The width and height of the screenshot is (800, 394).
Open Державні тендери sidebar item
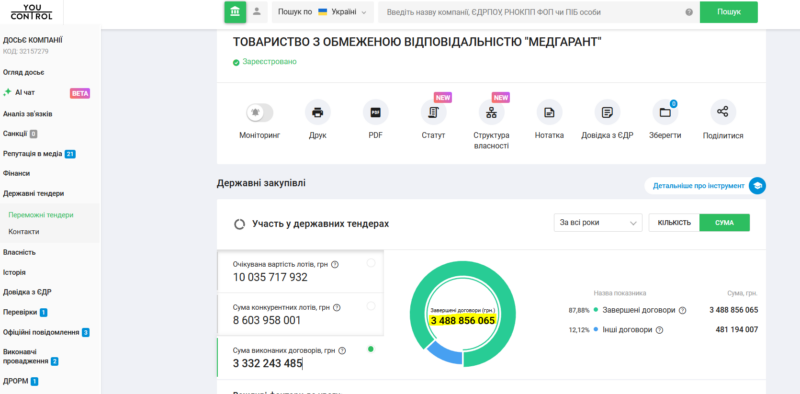coord(34,194)
